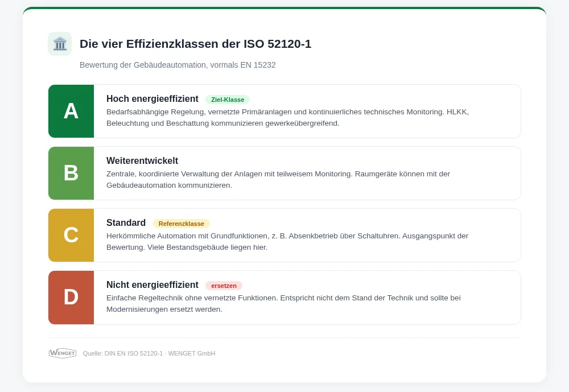This screenshot has height=392, width=569.
Task: Click the yellow class C letter tile
Action: (71, 235)
